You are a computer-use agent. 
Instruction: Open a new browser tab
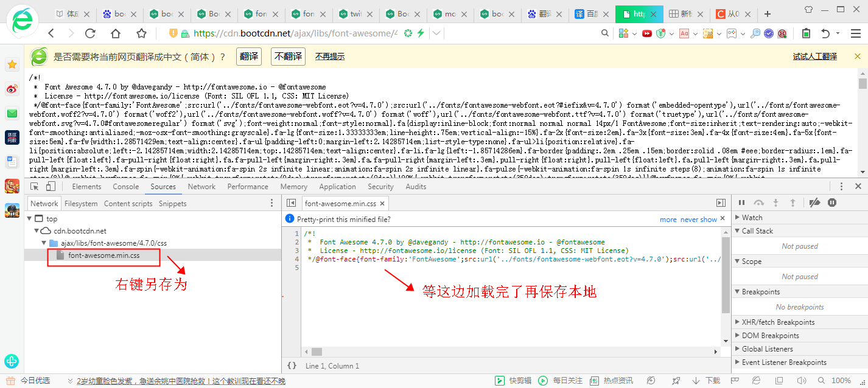tap(768, 13)
